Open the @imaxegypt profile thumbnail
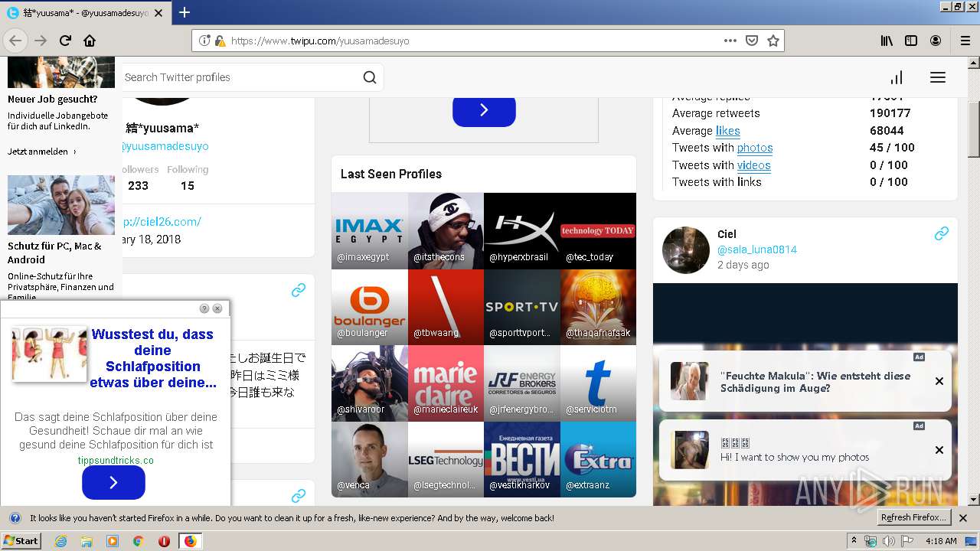980x551 pixels. 370,231
